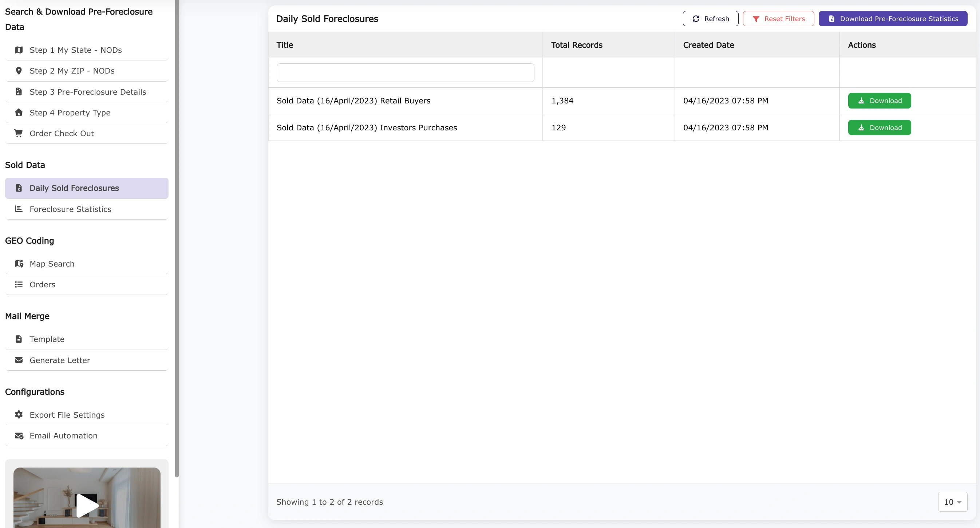Click the envelope icon next to Generate Letter
Screen dimensions: 980x528
tap(19, 360)
